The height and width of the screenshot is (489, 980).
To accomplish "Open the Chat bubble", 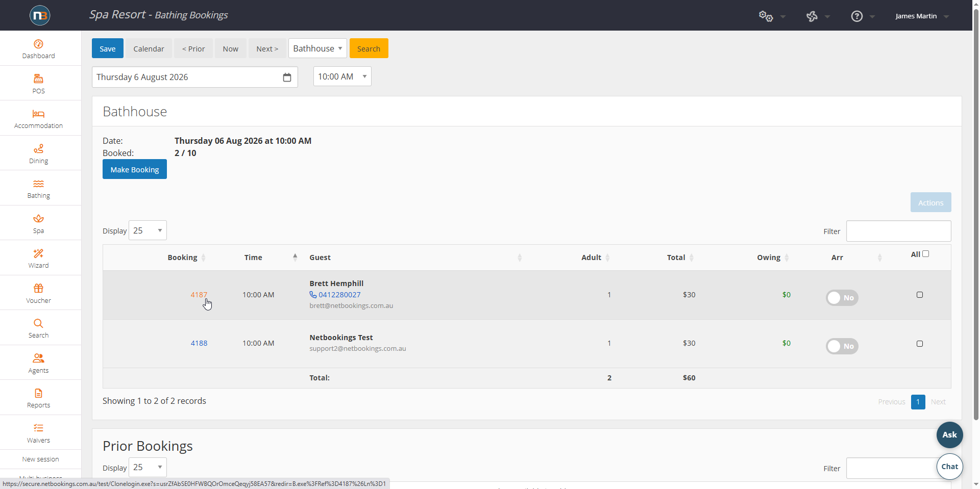I will [949, 467].
